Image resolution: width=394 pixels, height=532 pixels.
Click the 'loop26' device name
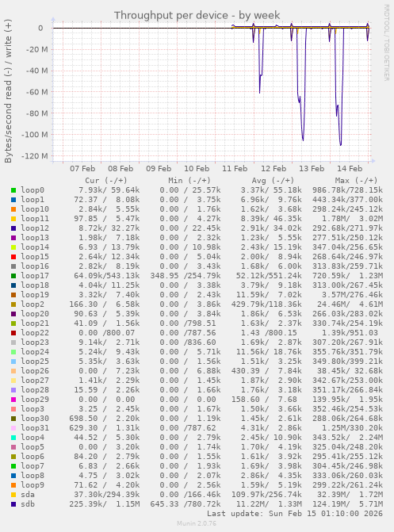tap(35, 371)
